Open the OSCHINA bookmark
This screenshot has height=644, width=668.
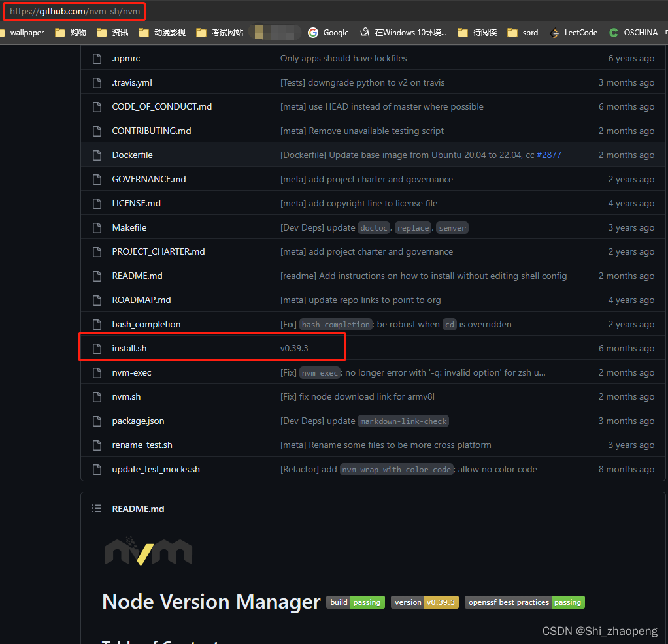pos(638,33)
